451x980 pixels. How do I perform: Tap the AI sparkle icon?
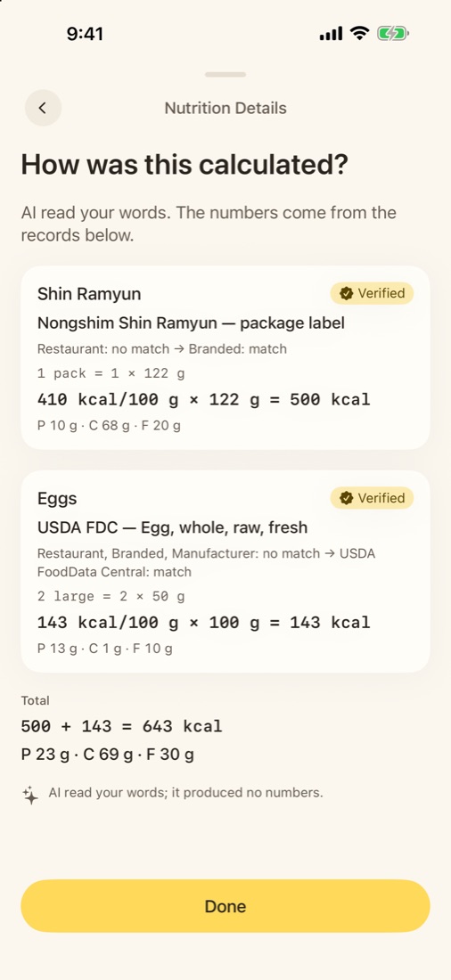click(x=30, y=795)
